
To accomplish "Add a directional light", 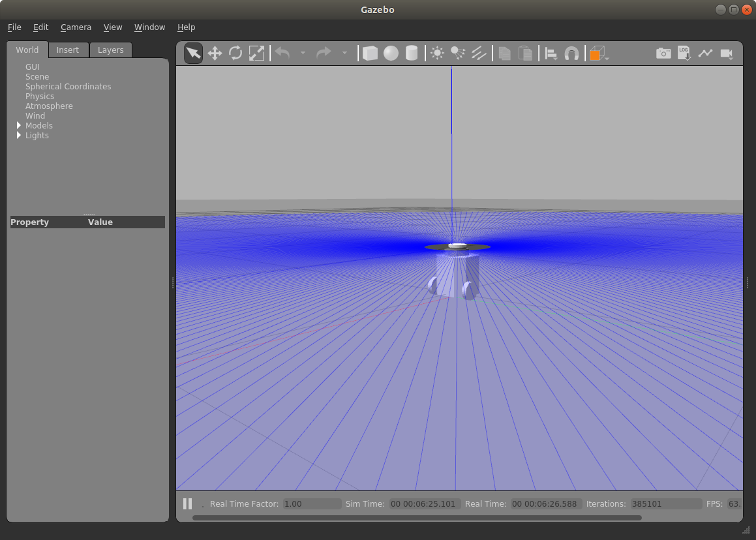I will click(478, 53).
